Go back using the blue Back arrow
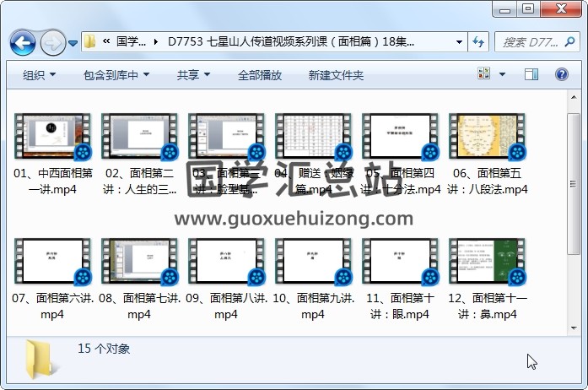Image resolution: width=588 pixels, height=390 pixels. tap(23, 43)
